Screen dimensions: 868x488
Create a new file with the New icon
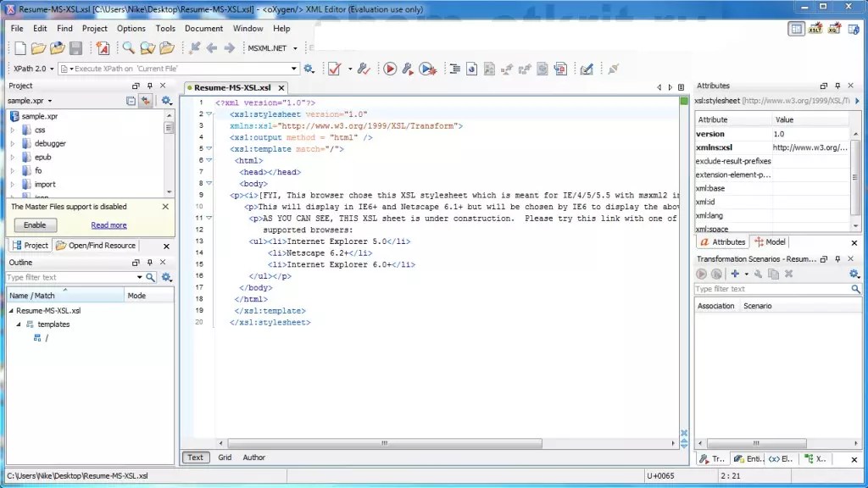pyautogui.click(x=20, y=48)
